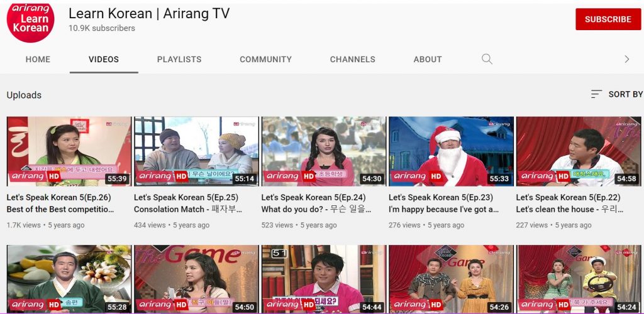The image size is (644, 314).
Task: View the About tab
Action: point(428,60)
